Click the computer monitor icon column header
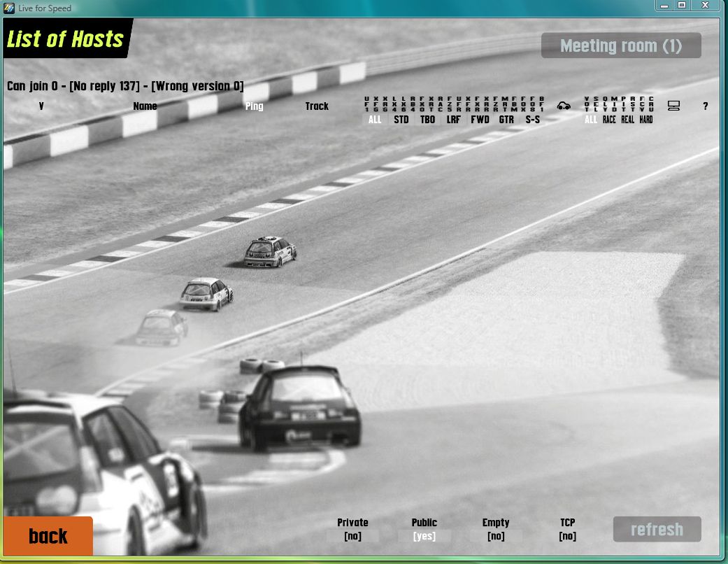The width and height of the screenshot is (728, 564). click(673, 106)
